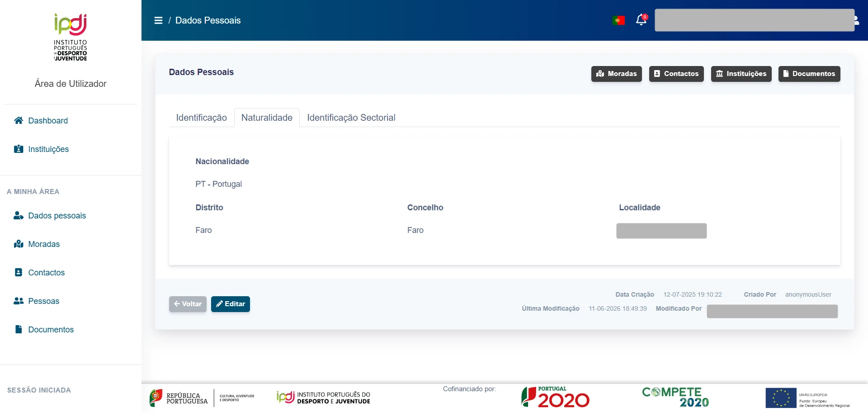
Task: Go back with the Voltar button
Action: coord(188,304)
